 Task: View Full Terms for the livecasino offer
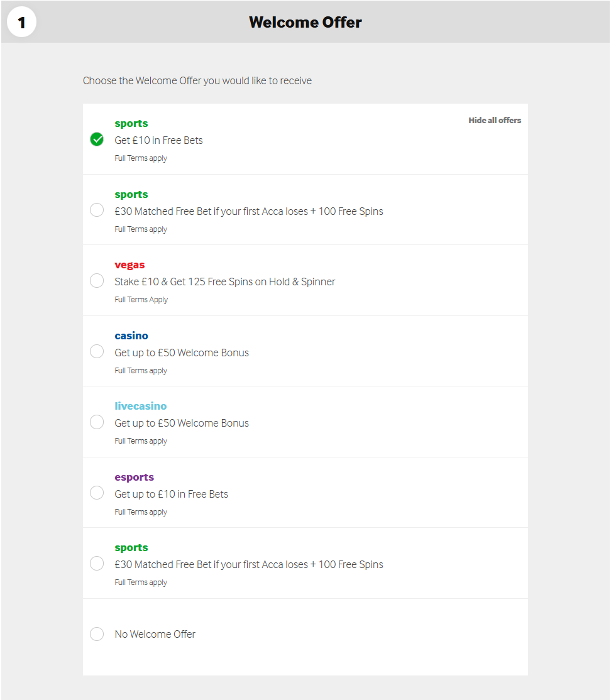[141, 441]
